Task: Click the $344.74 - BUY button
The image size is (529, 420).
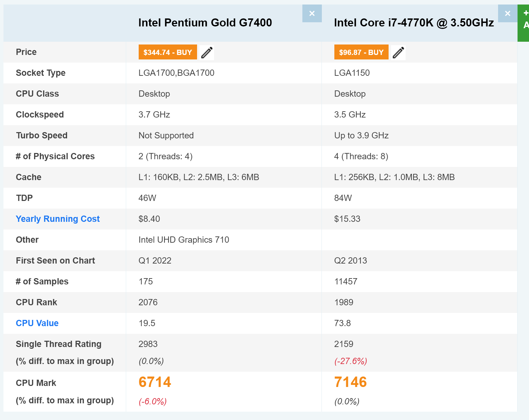Action: [x=168, y=52]
